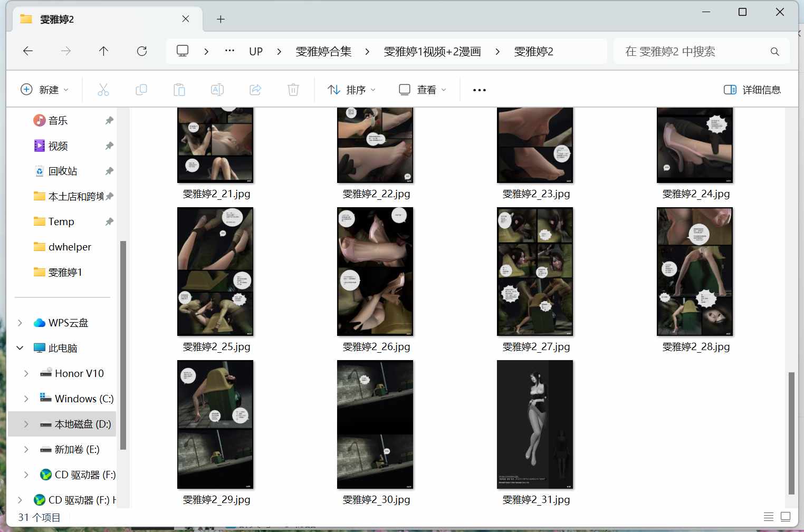Click the main file list scrollbar

pos(791,433)
